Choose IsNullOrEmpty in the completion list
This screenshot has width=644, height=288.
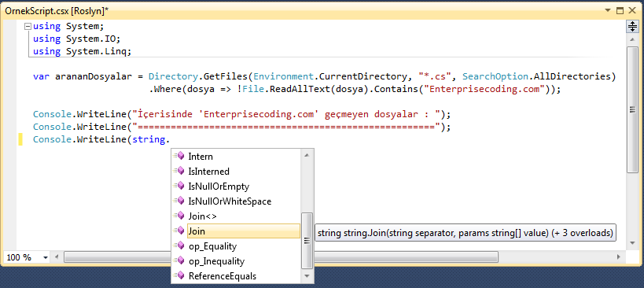pyautogui.click(x=219, y=186)
